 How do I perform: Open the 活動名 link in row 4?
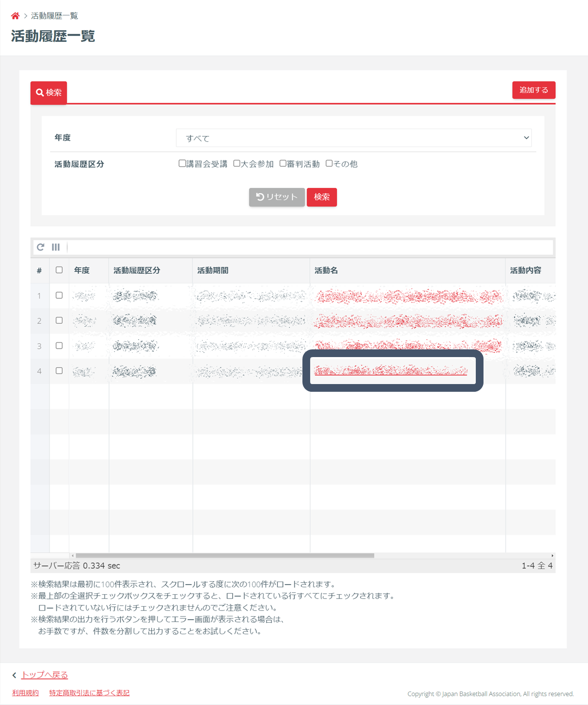pyautogui.click(x=391, y=371)
